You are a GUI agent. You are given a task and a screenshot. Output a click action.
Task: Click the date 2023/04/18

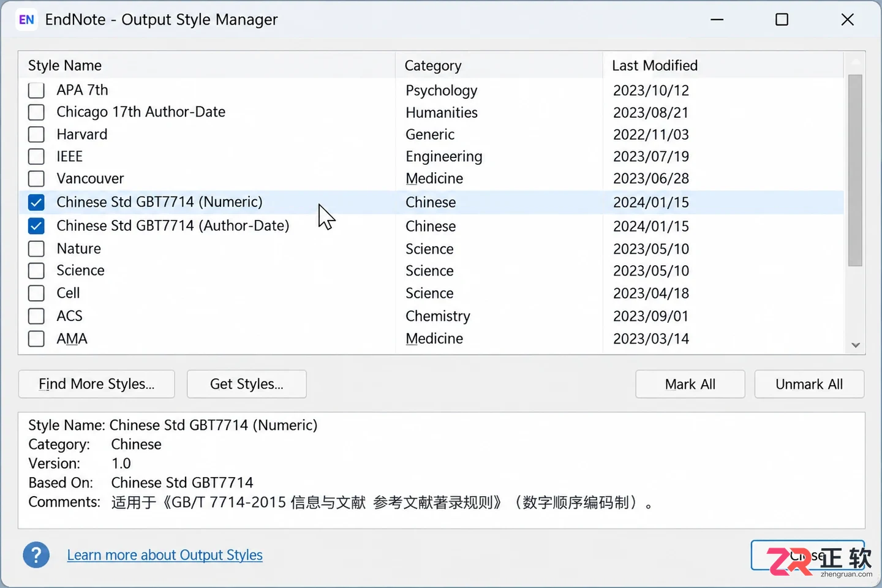pyautogui.click(x=651, y=293)
